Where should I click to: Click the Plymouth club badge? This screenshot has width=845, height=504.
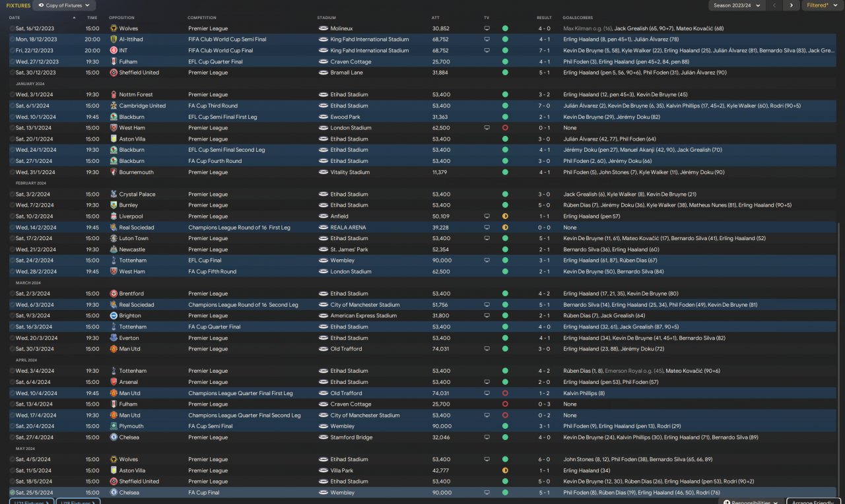(114, 426)
